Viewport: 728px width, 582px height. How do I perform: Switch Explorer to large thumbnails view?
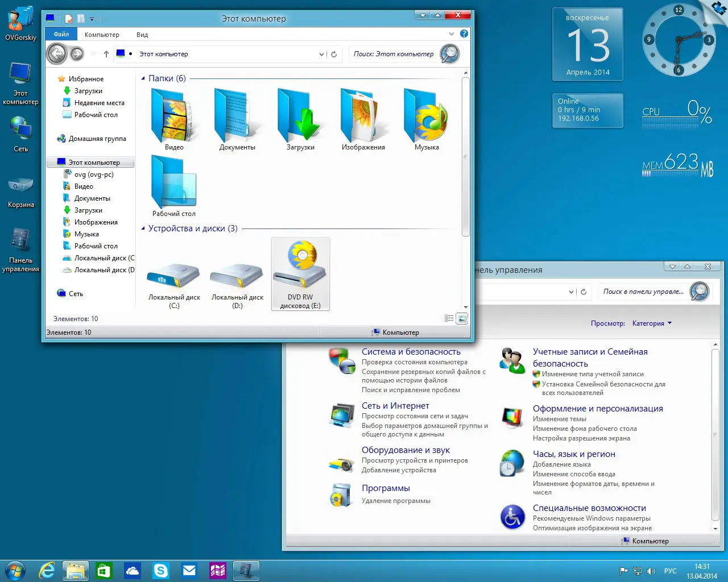(x=462, y=319)
